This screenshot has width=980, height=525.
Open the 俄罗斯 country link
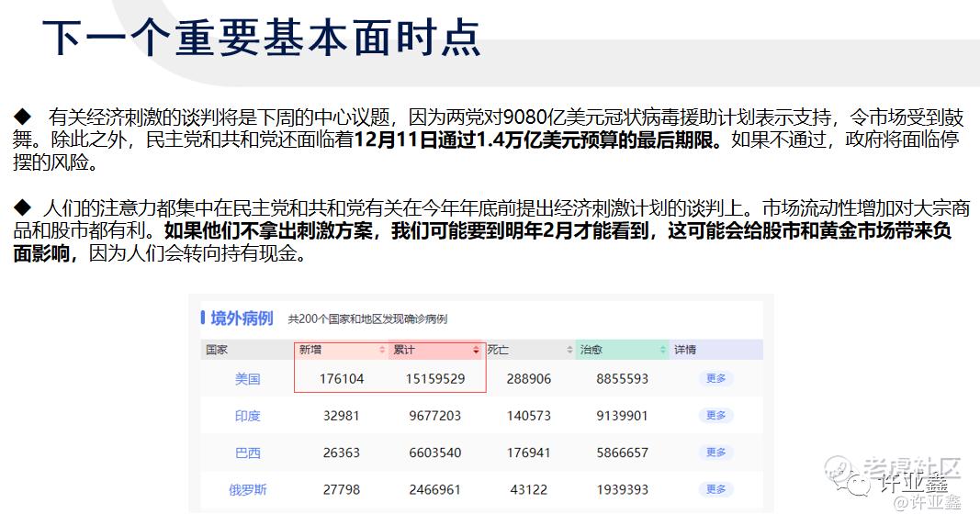coord(247,489)
